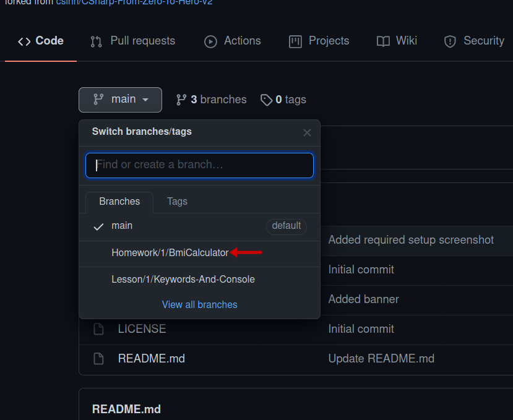
Task: Switch to Lesson/1/Keywords-And-Console branch
Action: pos(200,280)
